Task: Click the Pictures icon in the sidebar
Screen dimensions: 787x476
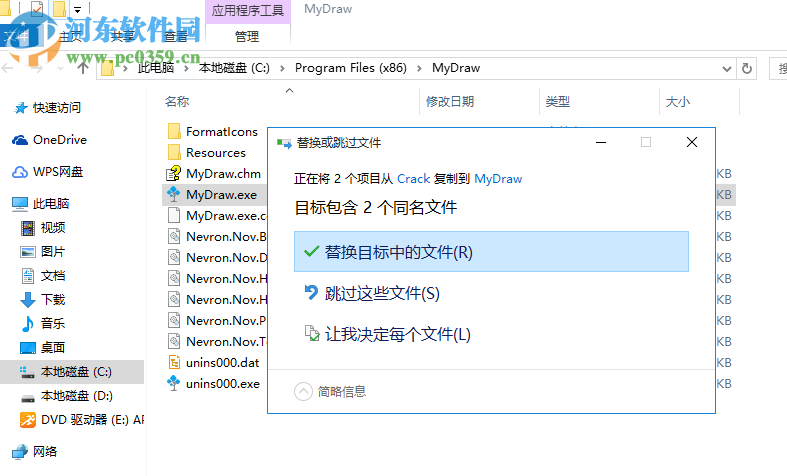Action: click(x=28, y=252)
